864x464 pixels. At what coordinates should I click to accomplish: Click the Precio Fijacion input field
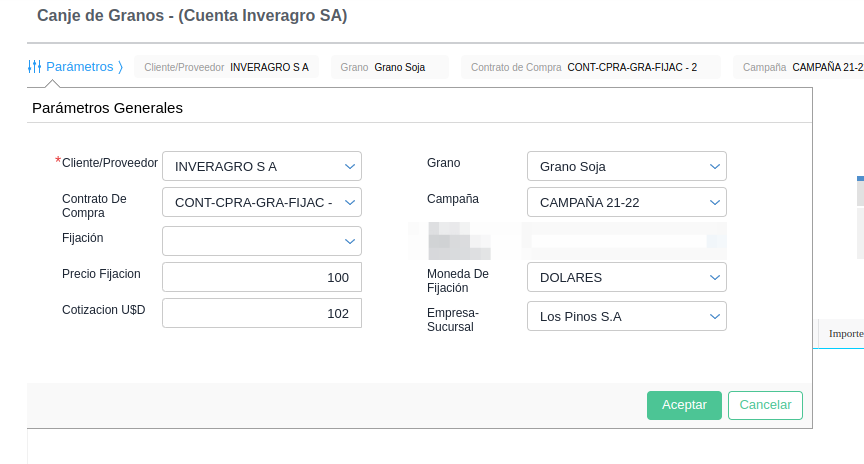click(261, 277)
